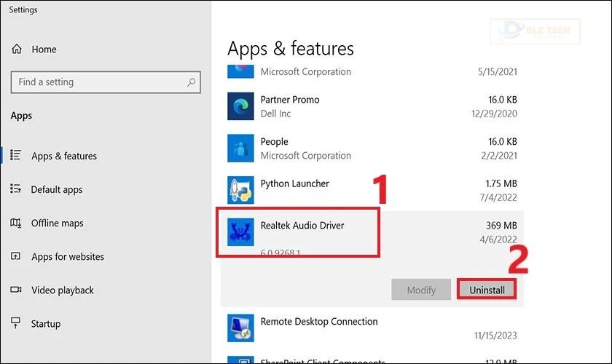Click Apps for websites icon
Image resolution: width=612 pixels, height=364 pixels.
pos(15,256)
